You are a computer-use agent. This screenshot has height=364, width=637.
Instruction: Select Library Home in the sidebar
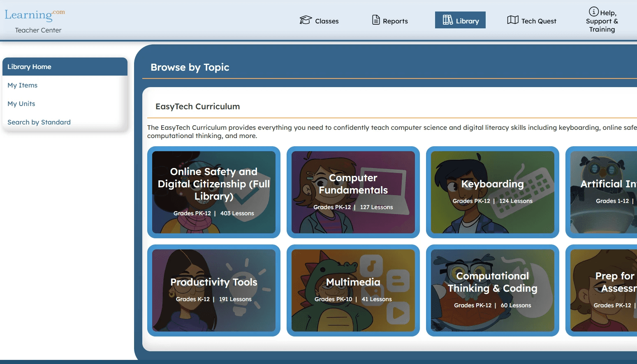(65, 67)
